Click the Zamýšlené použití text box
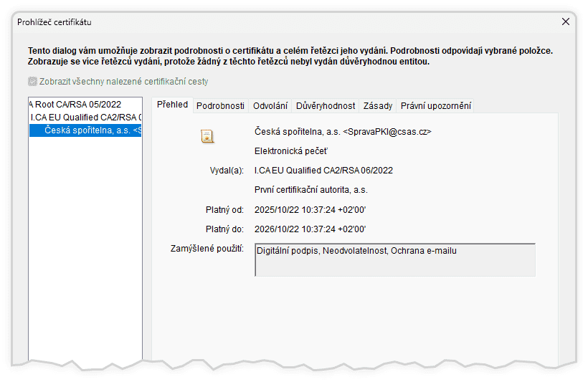Screen dimensions: 588x382 (x=395, y=259)
